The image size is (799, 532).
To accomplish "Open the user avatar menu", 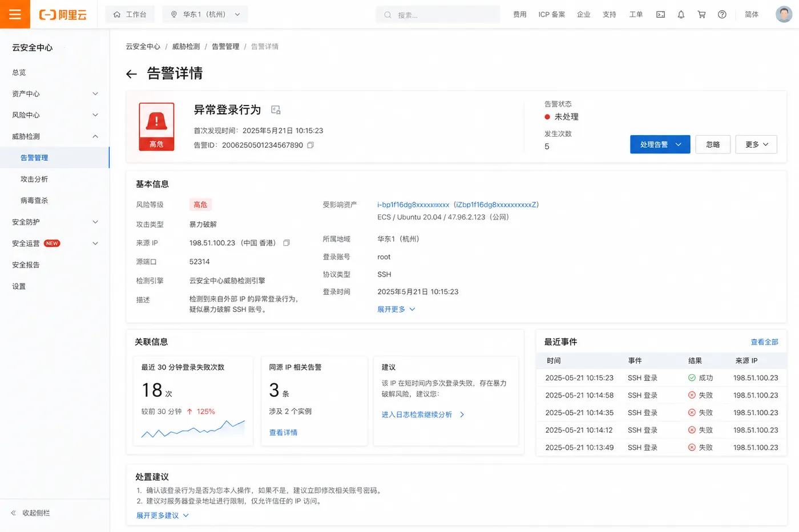I will [x=784, y=14].
